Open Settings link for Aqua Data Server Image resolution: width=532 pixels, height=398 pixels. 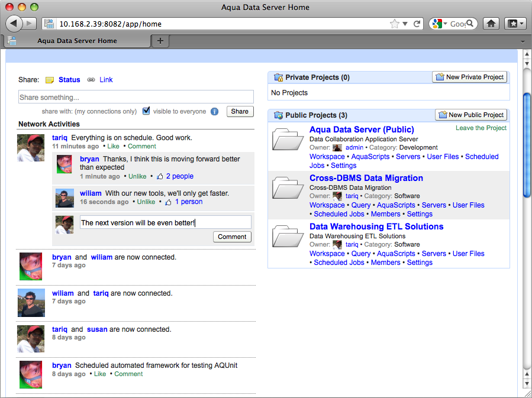coord(343,166)
